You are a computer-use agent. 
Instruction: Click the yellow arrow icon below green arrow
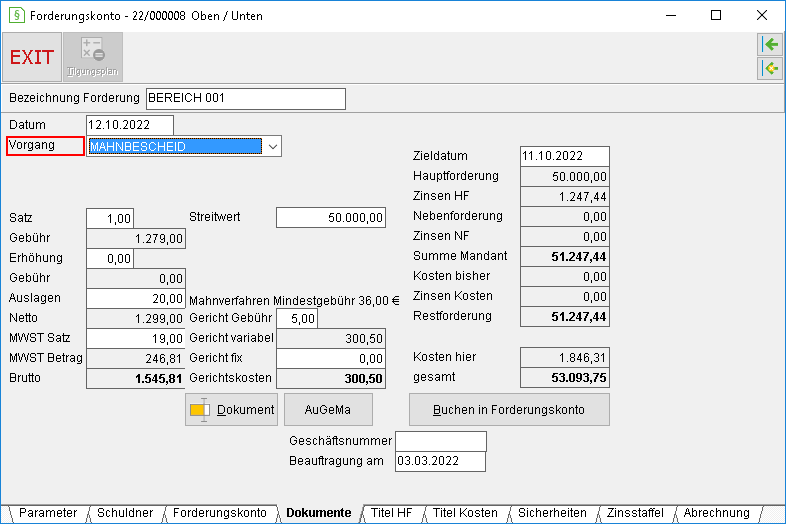(770, 68)
